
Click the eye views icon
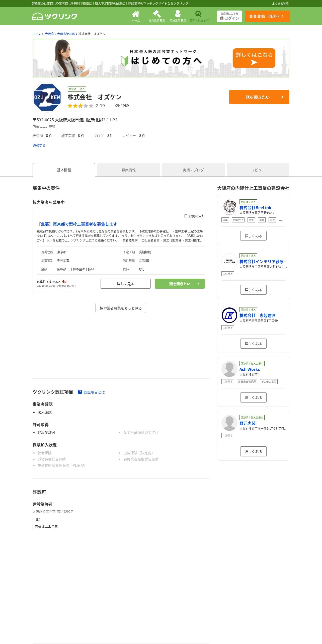pyautogui.click(x=117, y=106)
